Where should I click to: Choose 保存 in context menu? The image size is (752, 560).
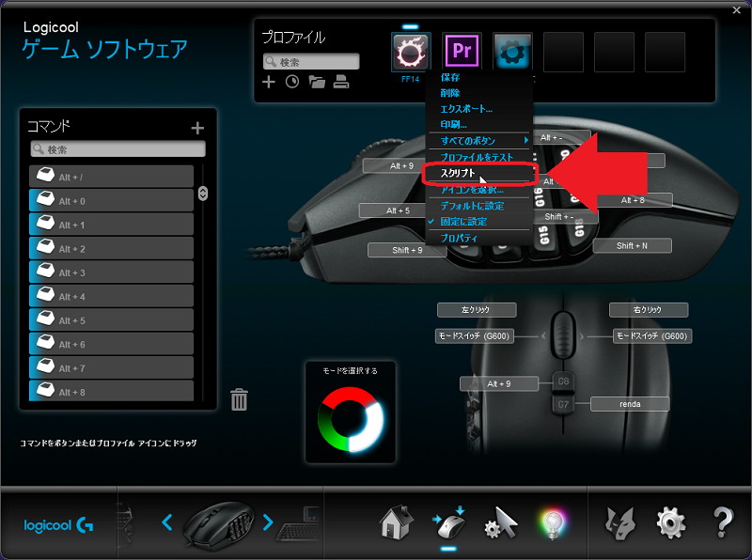click(x=450, y=77)
